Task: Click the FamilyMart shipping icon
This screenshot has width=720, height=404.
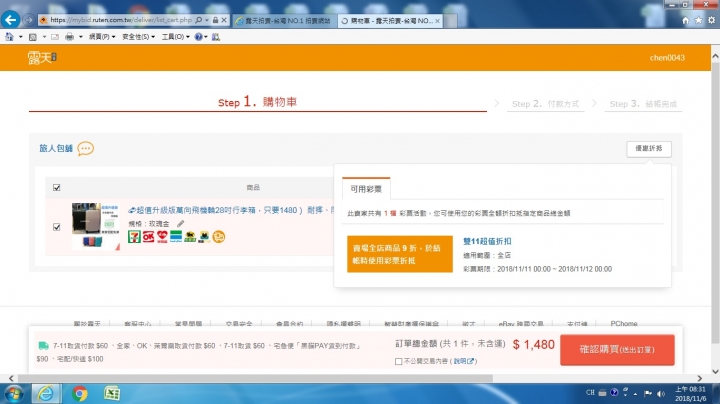Action: click(176, 236)
